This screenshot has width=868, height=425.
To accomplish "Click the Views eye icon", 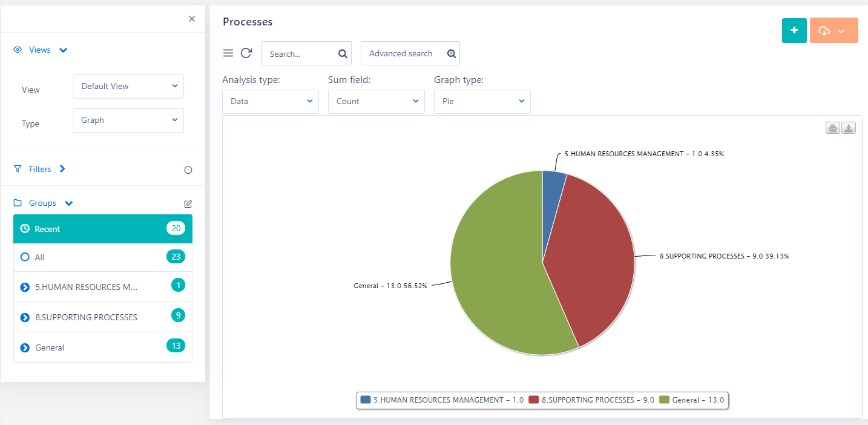I will click(18, 50).
